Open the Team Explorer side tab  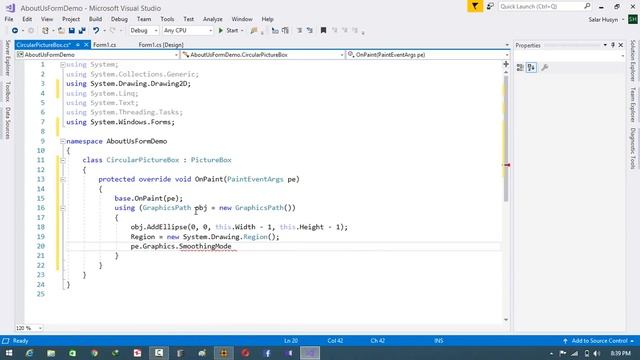click(x=633, y=105)
